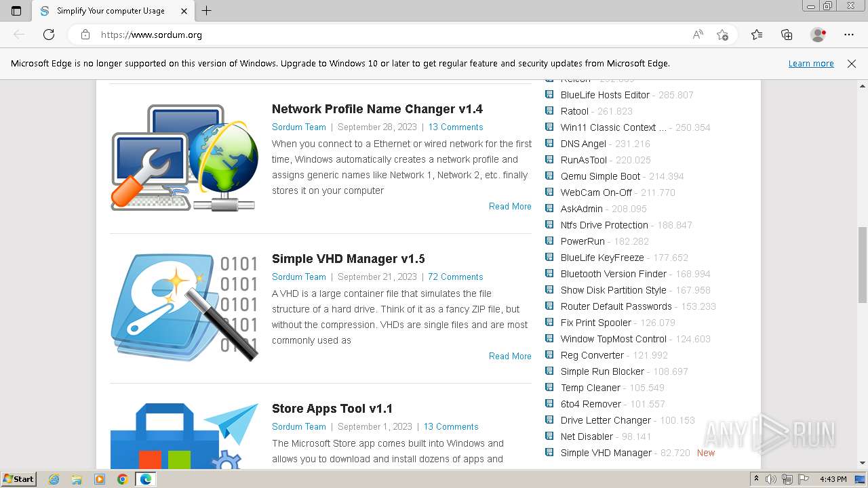
Task: Click Sordum Team author of Simple VHD Manager v1.5
Action: pyautogui.click(x=299, y=277)
